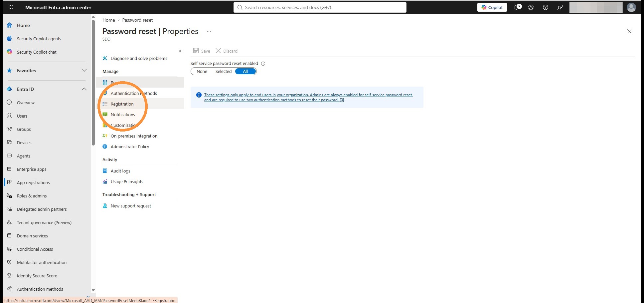Click the Devices icon in sidebar

[9, 143]
